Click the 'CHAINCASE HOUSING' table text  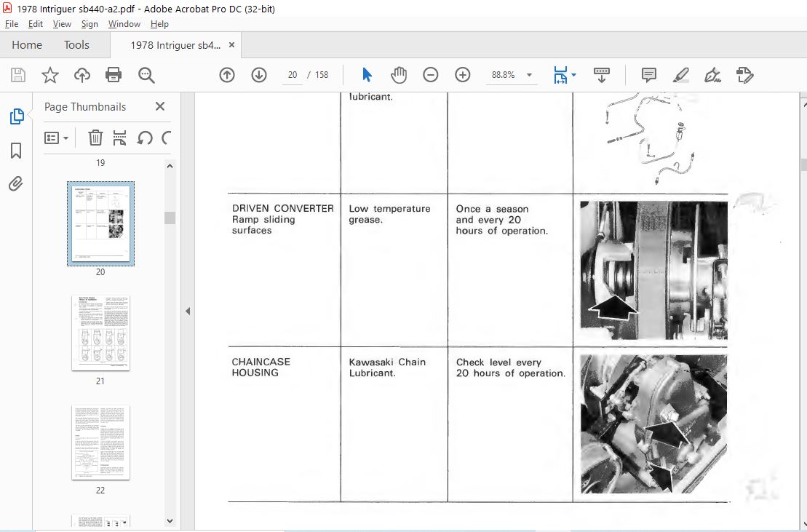click(x=261, y=368)
